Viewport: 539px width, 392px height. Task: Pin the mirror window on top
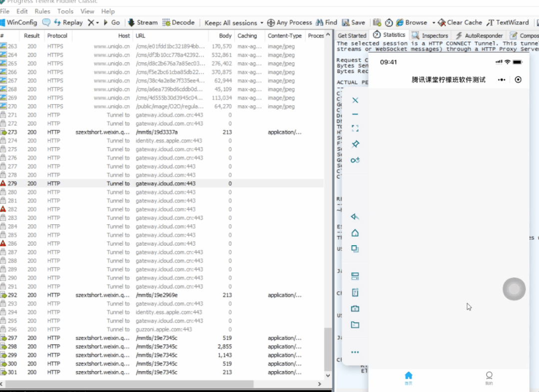click(x=355, y=144)
